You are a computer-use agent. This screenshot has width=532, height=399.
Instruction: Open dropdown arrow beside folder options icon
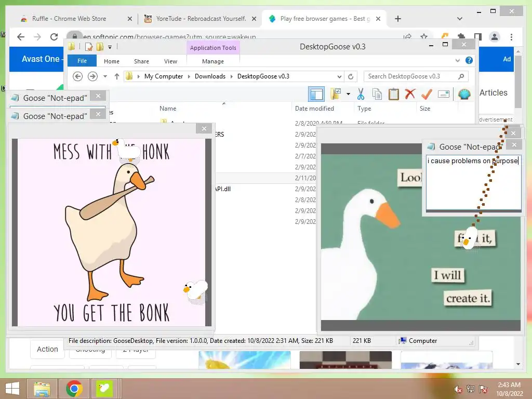(349, 94)
